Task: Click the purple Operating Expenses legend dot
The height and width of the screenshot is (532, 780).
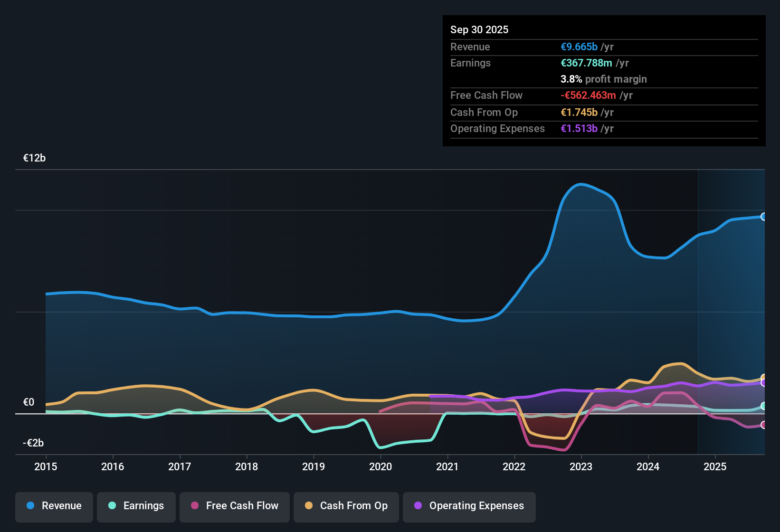Action: coord(418,506)
